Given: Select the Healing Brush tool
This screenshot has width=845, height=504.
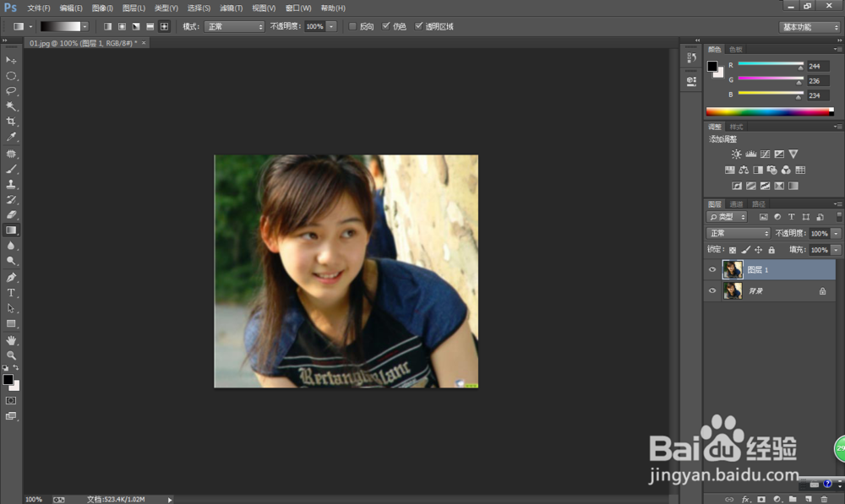Looking at the screenshot, I should point(11,154).
